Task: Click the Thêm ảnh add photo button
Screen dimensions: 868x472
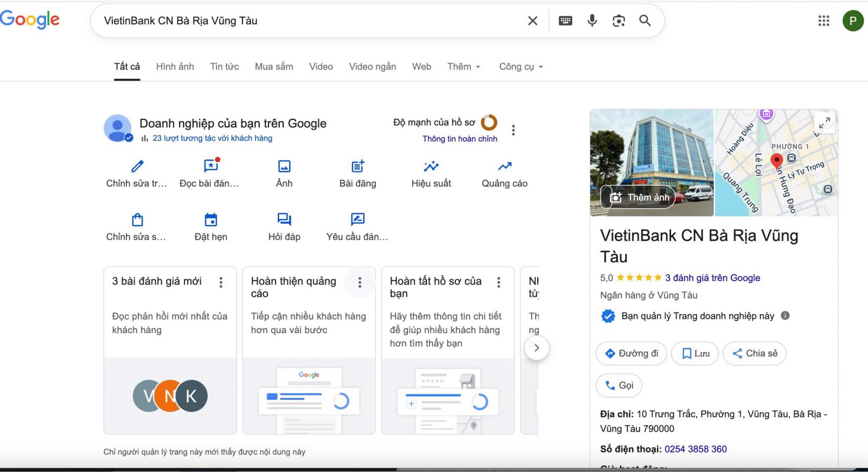Action: 639,197
